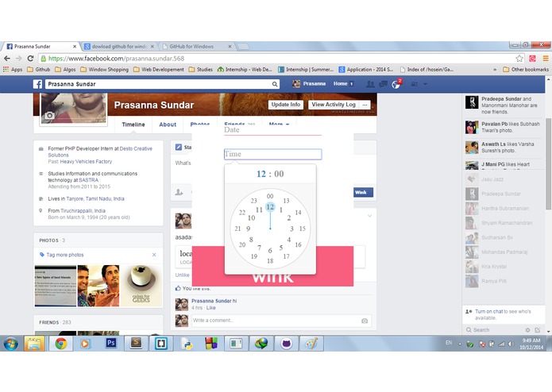The width and height of the screenshot is (552, 392).
Task: Click chat settings gear icon
Action: coord(527,330)
